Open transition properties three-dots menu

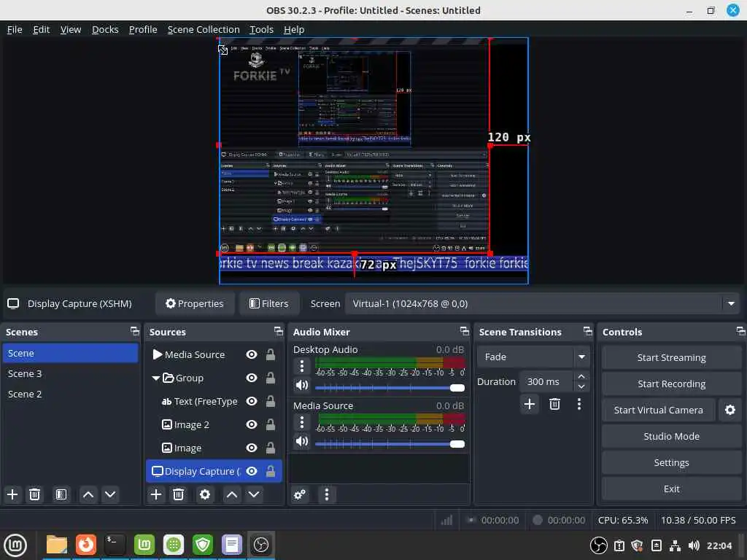[578, 404]
